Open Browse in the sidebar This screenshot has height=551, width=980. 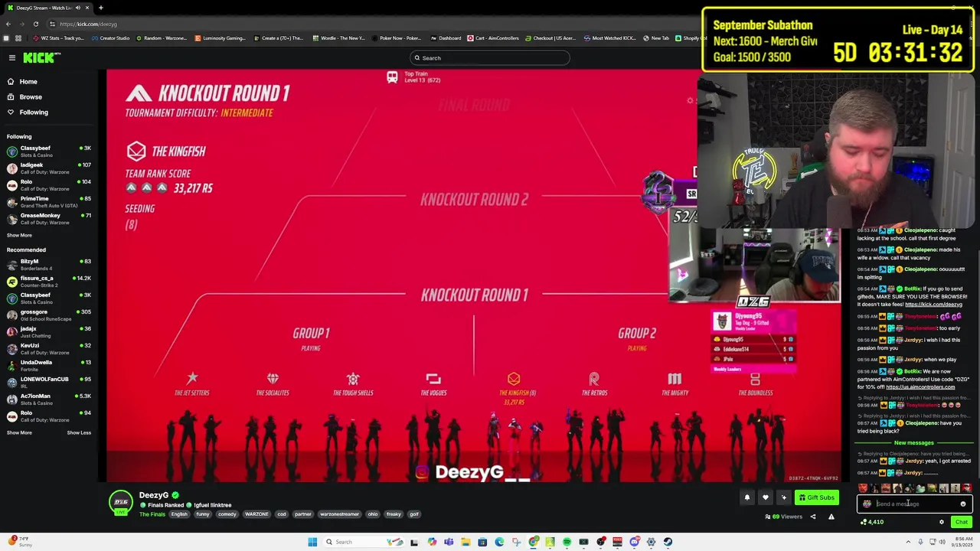[31, 96]
